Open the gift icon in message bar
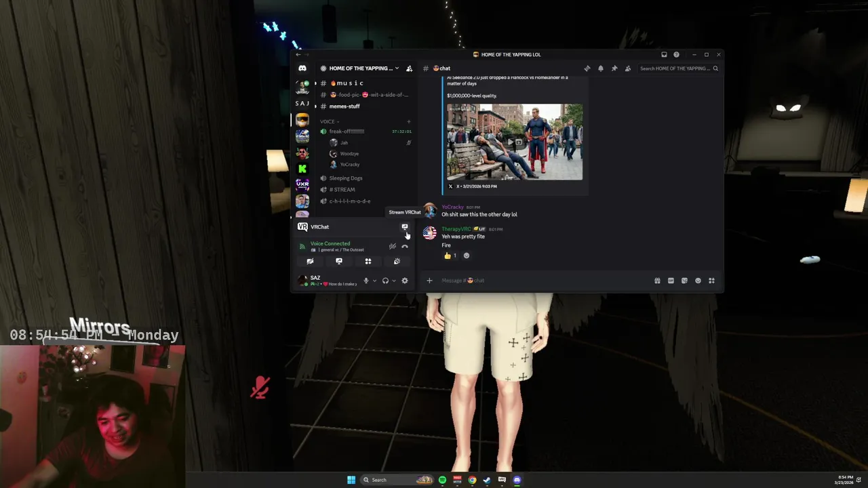The image size is (868, 488). [x=657, y=281]
